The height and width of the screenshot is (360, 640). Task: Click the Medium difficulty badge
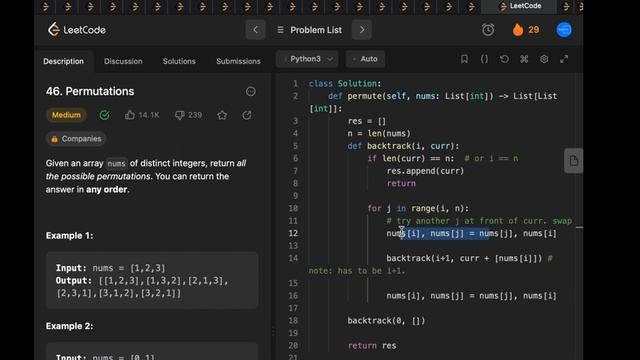coord(66,115)
